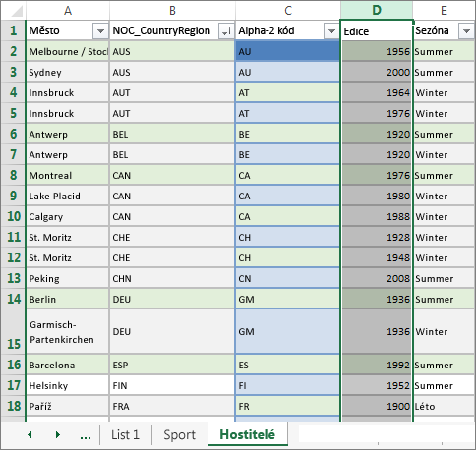Image resolution: width=476 pixels, height=450 pixels.
Task: Select the FIN country code cell
Action: (x=172, y=385)
